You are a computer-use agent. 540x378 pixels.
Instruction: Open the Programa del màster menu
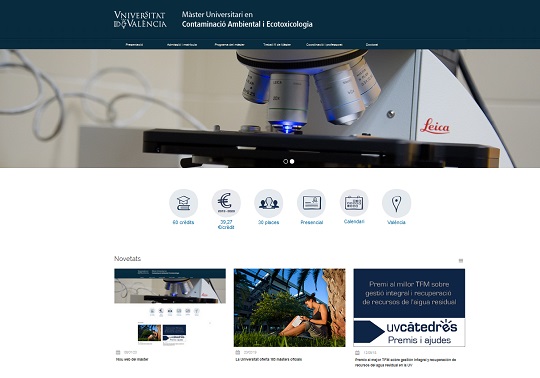(x=229, y=44)
